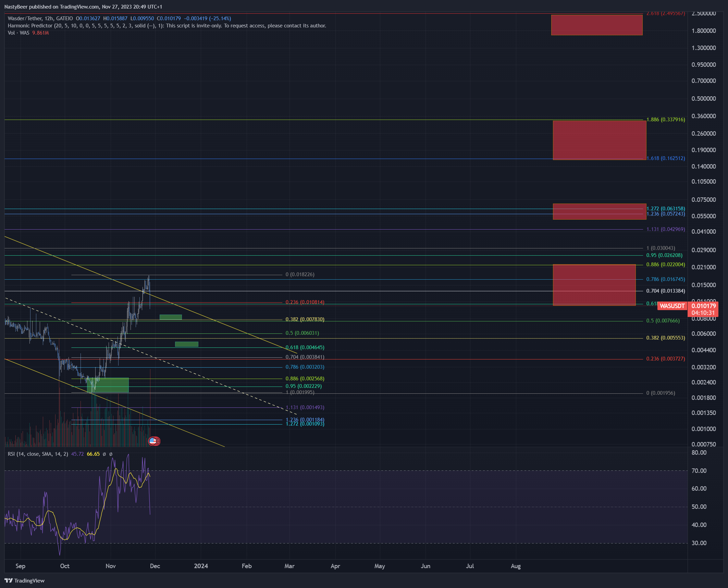This screenshot has height=588, width=728.
Task: Click the NastyBeer published on TradingView.com header
Action: [x=83, y=7]
